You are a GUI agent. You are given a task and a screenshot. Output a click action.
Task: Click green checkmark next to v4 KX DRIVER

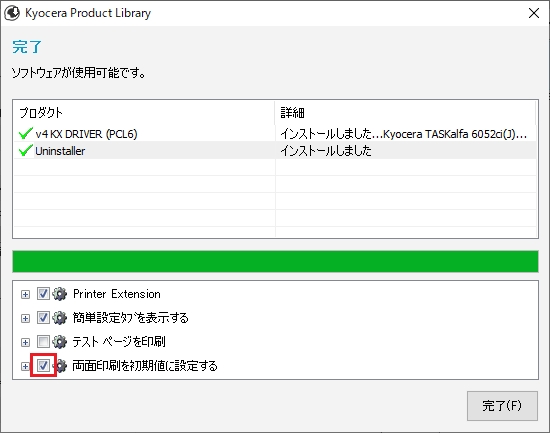point(25,133)
